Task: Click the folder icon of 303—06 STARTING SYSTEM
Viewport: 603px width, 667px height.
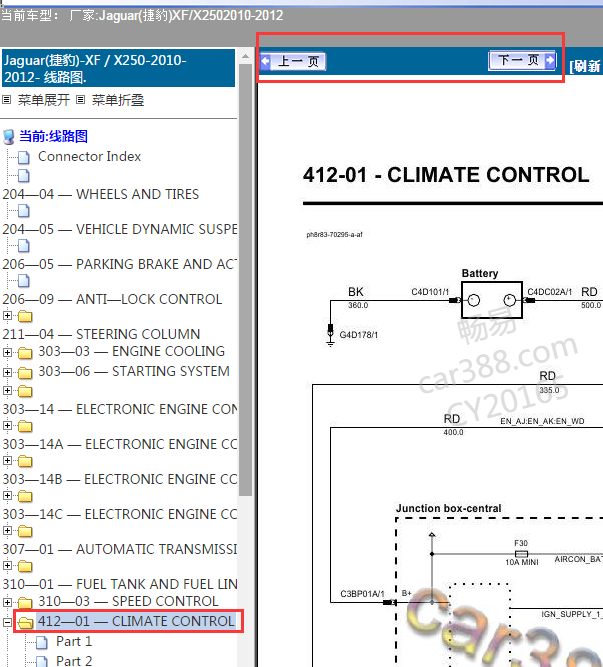Action: coord(25,373)
